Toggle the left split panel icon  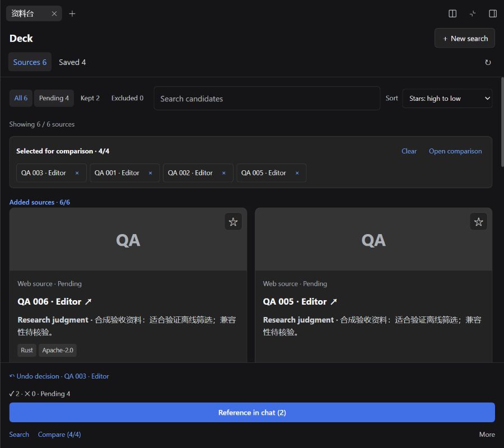(x=452, y=13)
